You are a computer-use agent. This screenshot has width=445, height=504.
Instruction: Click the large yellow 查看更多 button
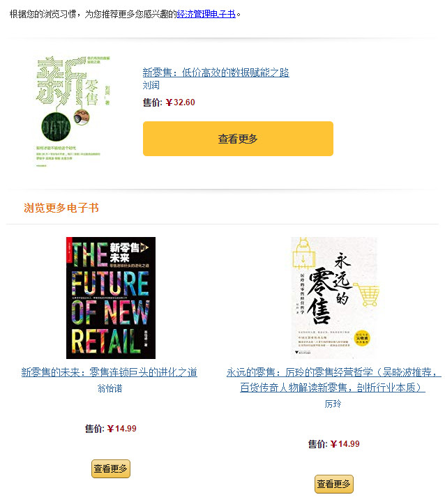(x=238, y=139)
